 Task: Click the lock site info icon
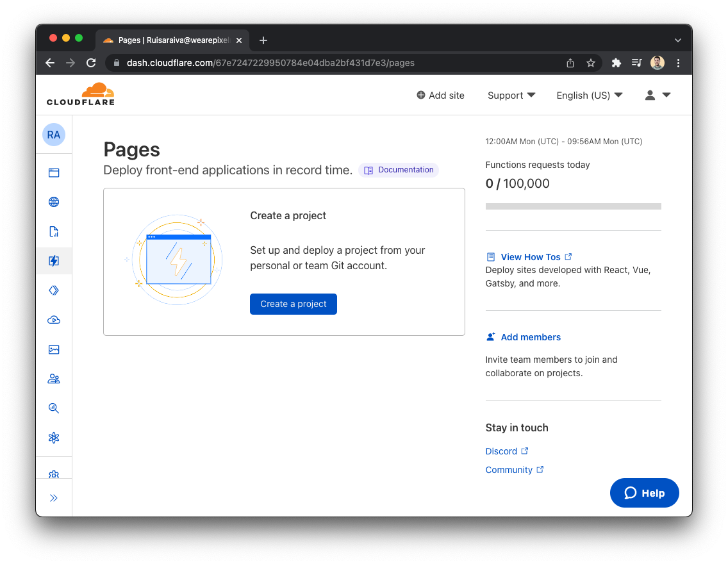pos(117,63)
